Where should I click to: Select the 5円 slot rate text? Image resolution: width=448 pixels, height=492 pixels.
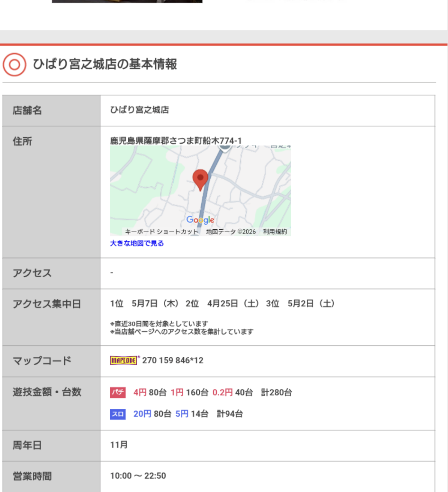(182, 414)
